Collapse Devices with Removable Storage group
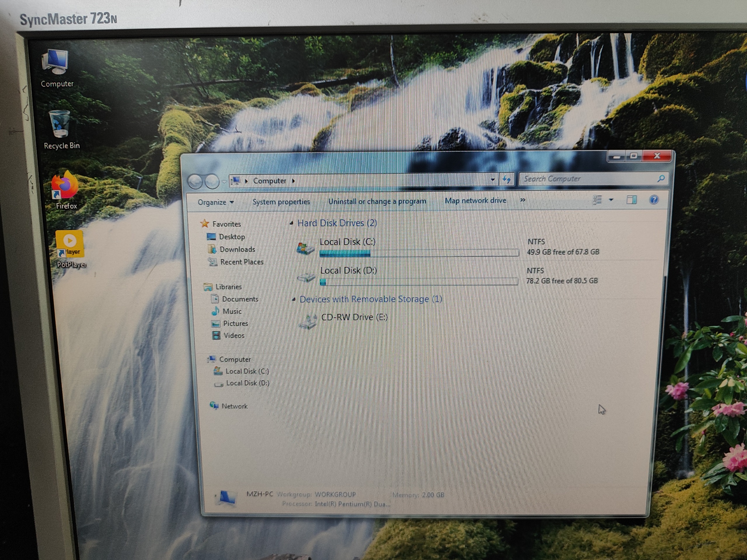The width and height of the screenshot is (747, 560). 294,300
